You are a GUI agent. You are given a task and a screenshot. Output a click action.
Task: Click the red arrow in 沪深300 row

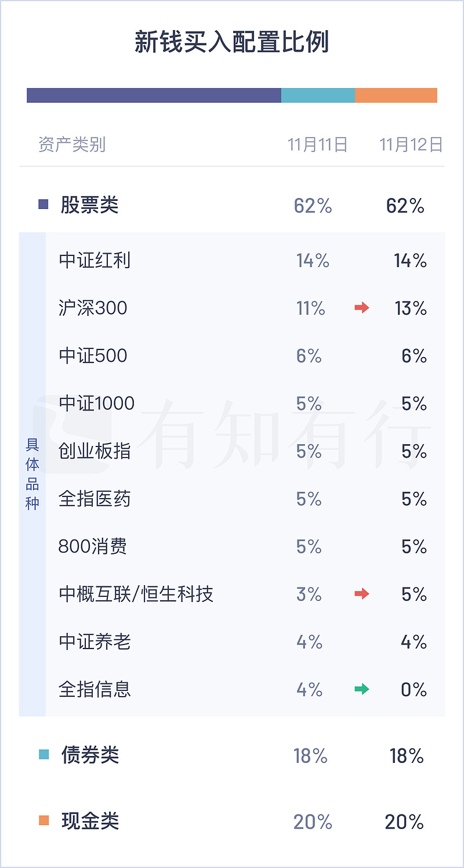tap(362, 308)
